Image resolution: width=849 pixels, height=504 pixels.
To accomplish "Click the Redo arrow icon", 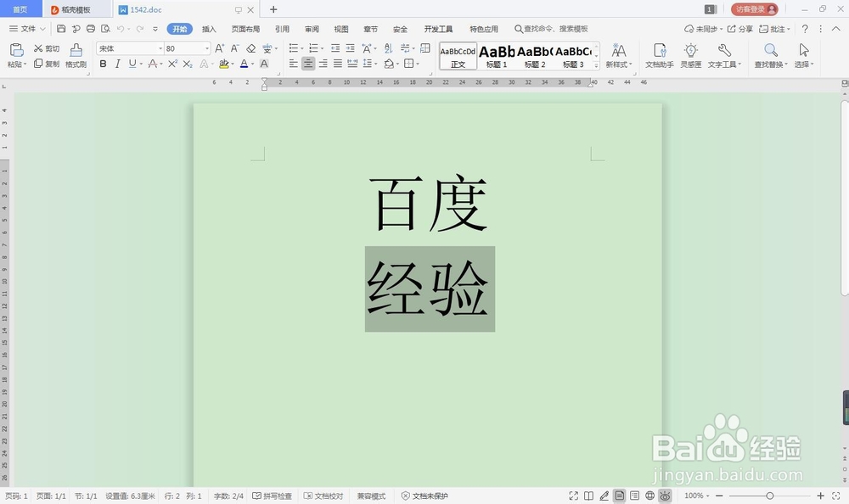I will tap(140, 29).
